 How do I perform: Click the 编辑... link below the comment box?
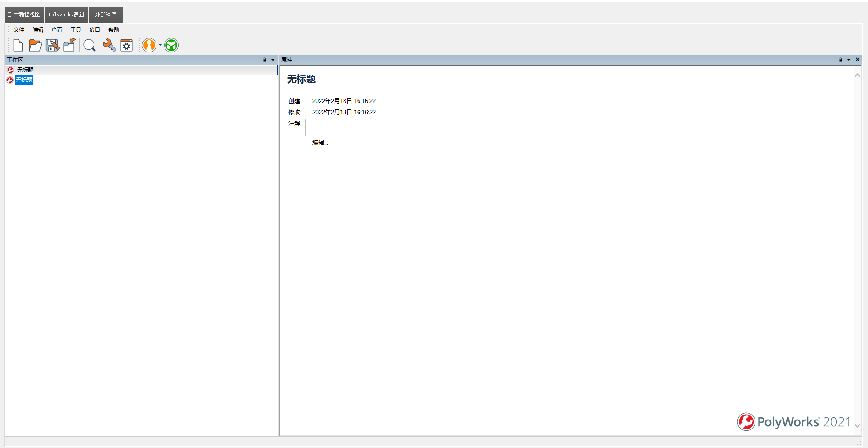coord(320,142)
